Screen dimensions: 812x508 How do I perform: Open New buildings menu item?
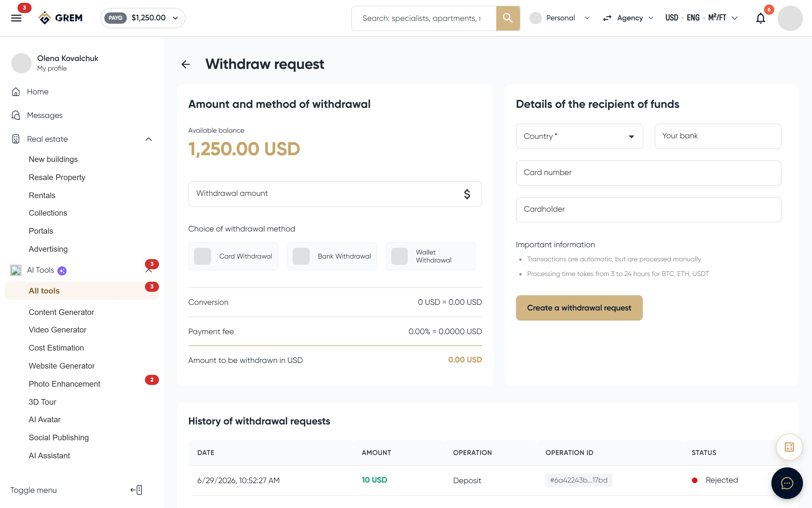53,159
